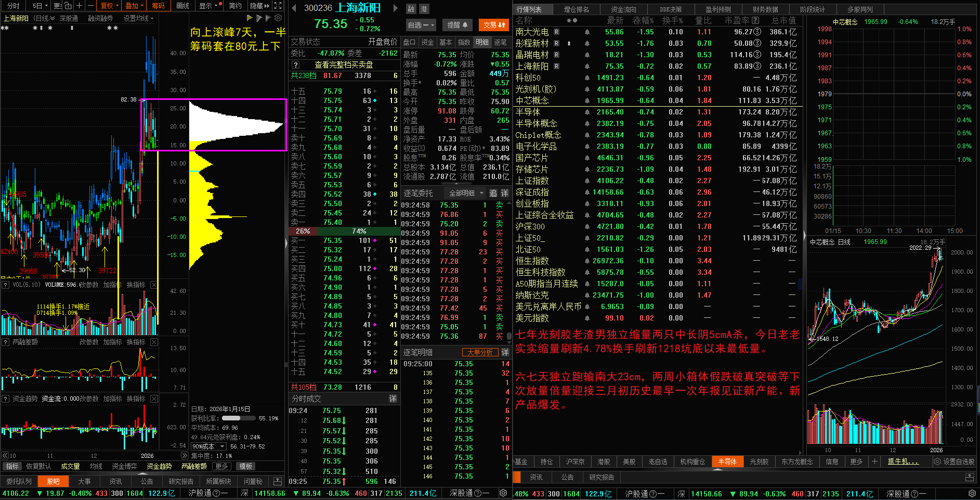Click pop-out icon in right bottom panel
Image resolution: width=980 pixels, height=500 pixels.
(969, 477)
